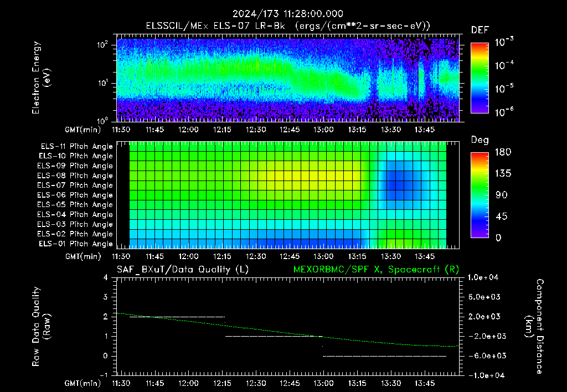Click the 2.0e+03 tick on the distance axis

[484, 316]
